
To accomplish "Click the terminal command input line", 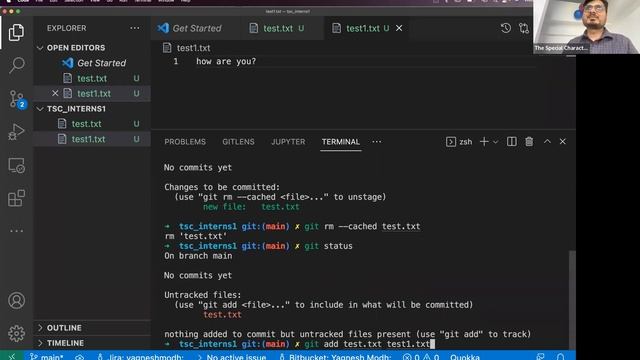I will tap(300, 344).
